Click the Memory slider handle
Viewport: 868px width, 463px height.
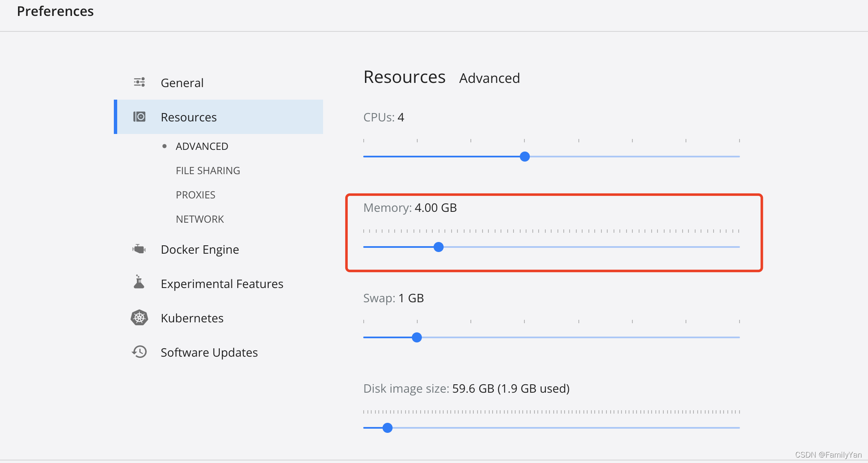(438, 247)
